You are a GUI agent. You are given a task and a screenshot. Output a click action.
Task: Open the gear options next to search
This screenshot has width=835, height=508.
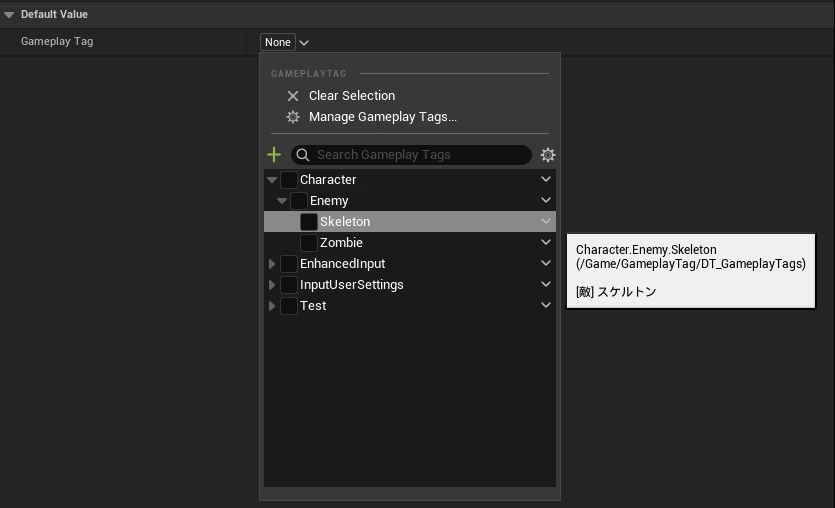coord(547,155)
